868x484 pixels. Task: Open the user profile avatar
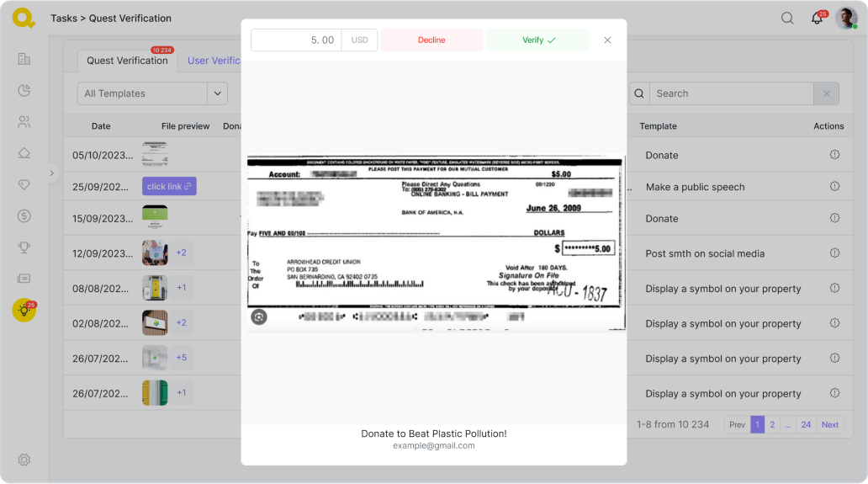point(846,19)
